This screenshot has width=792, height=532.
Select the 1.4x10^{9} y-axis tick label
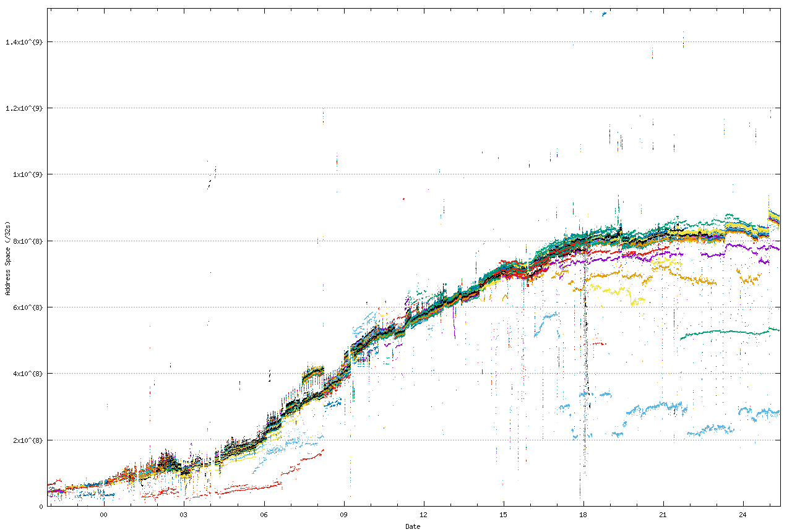(24, 42)
